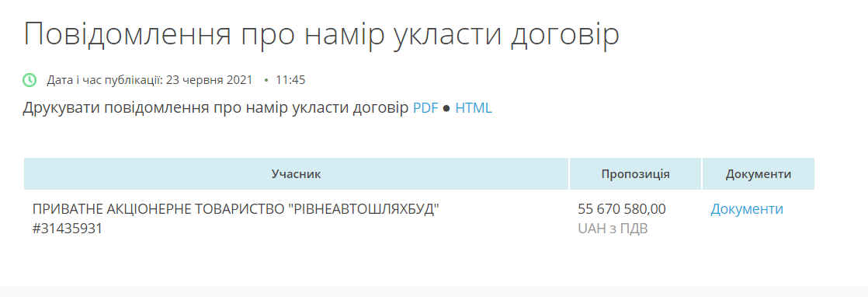Open the Документи link for РІВНЕАВТОШЛЯХБУД
Viewport: 868px width, 297px height.
747,209
